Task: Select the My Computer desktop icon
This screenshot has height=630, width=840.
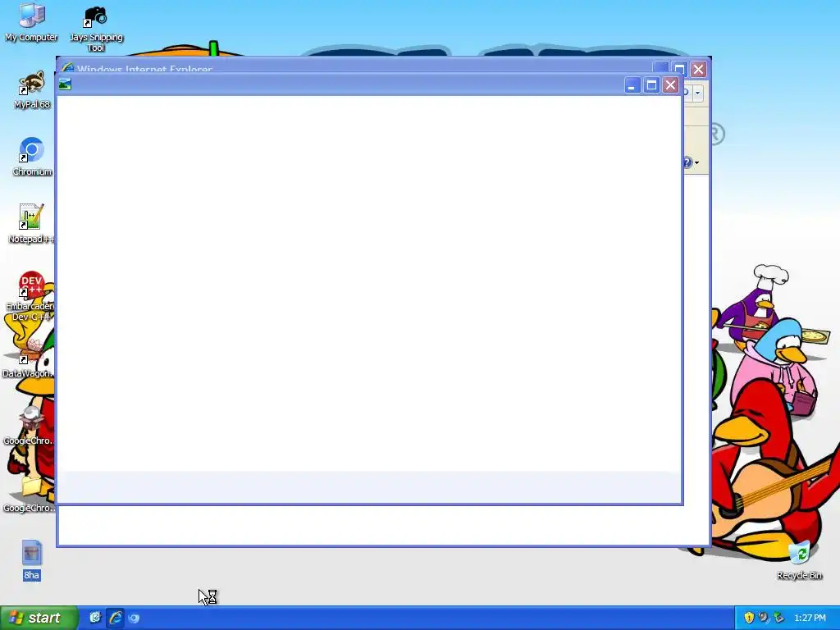Action: [31, 22]
